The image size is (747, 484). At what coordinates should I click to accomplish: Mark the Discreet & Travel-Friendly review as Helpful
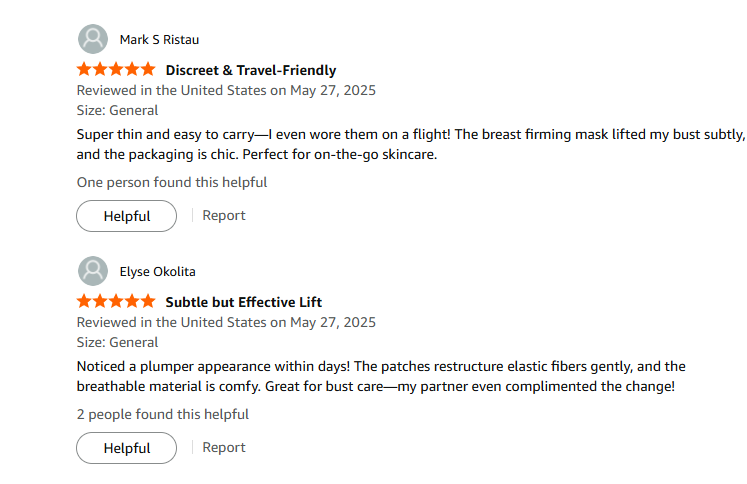(x=127, y=216)
